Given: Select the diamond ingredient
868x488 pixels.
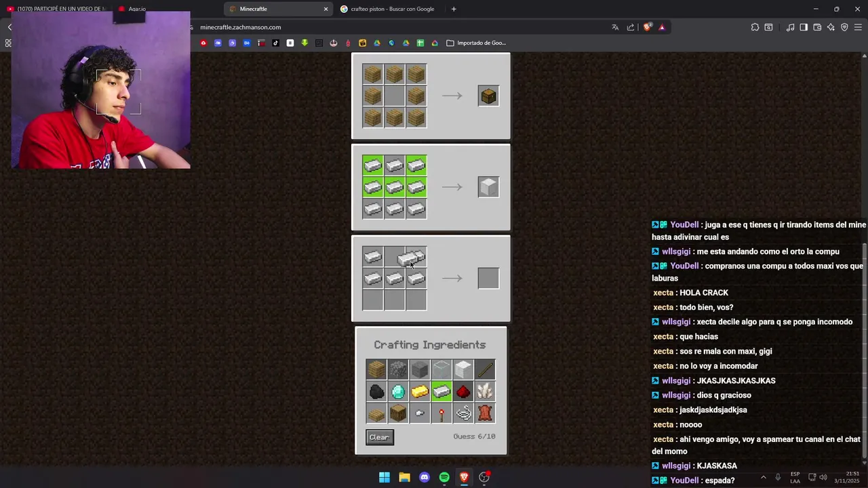Looking at the screenshot, I should [398, 391].
